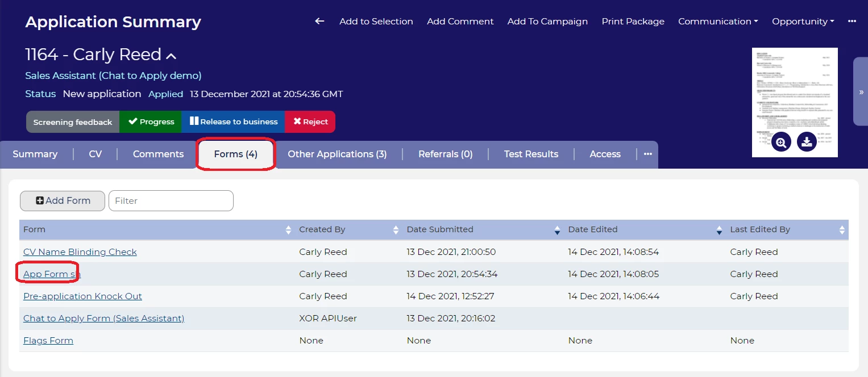Open the Pre-application Knock Out form link
The image size is (868, 377).
click(82, 296)
